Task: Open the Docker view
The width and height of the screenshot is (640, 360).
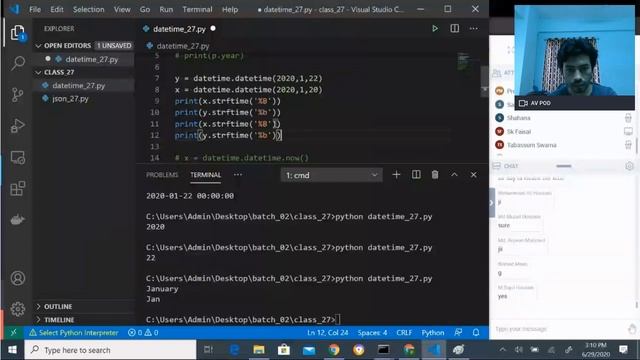Action: (18, 220)
